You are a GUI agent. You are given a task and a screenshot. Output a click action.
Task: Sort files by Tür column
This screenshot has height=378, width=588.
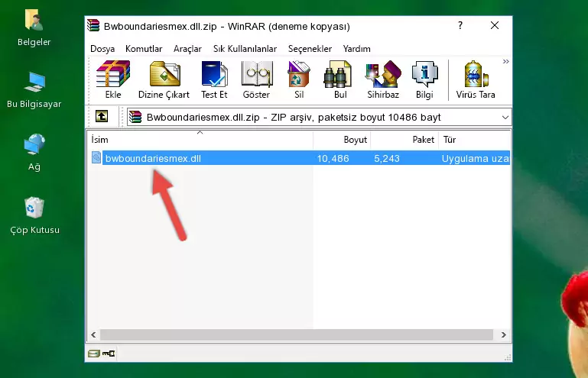474,140
